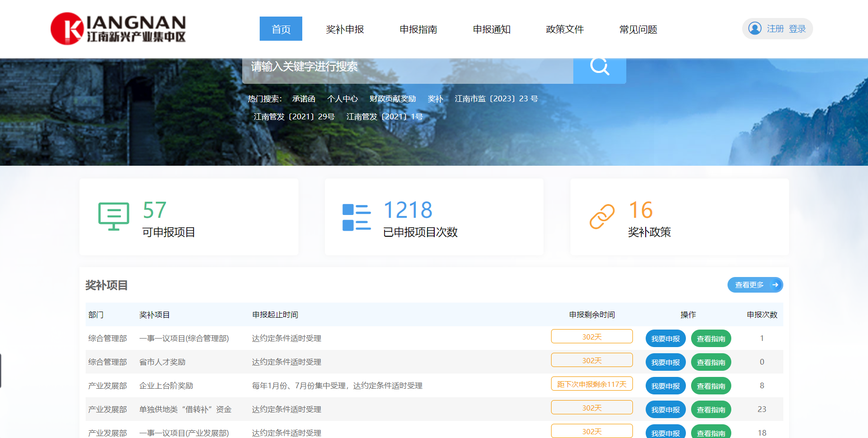Click the blue list icon for 已申报项目次数

coord(357,217)
